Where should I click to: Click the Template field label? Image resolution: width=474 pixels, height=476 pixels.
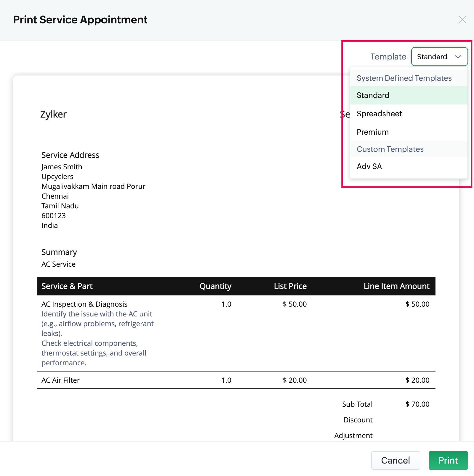(388, 57)
